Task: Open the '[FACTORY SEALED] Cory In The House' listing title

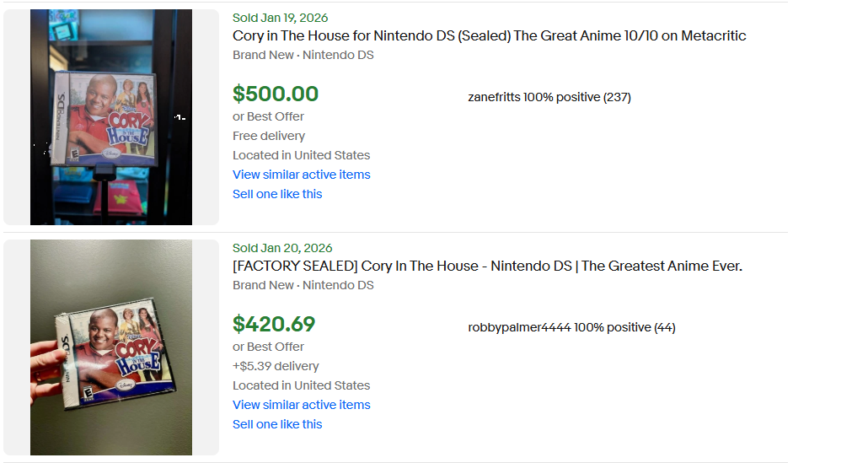Action: pyautogui.click(x=487, y=266)
